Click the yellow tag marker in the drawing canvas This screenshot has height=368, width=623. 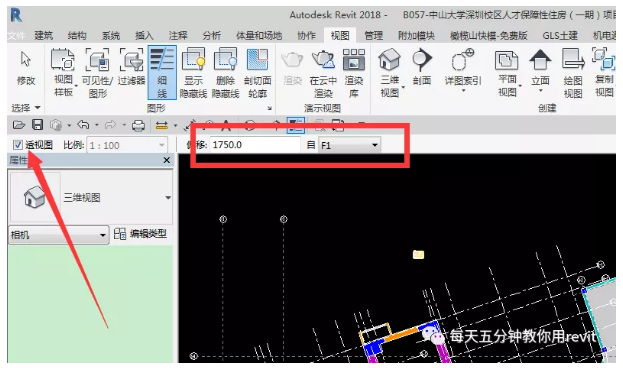coord(418,254)
